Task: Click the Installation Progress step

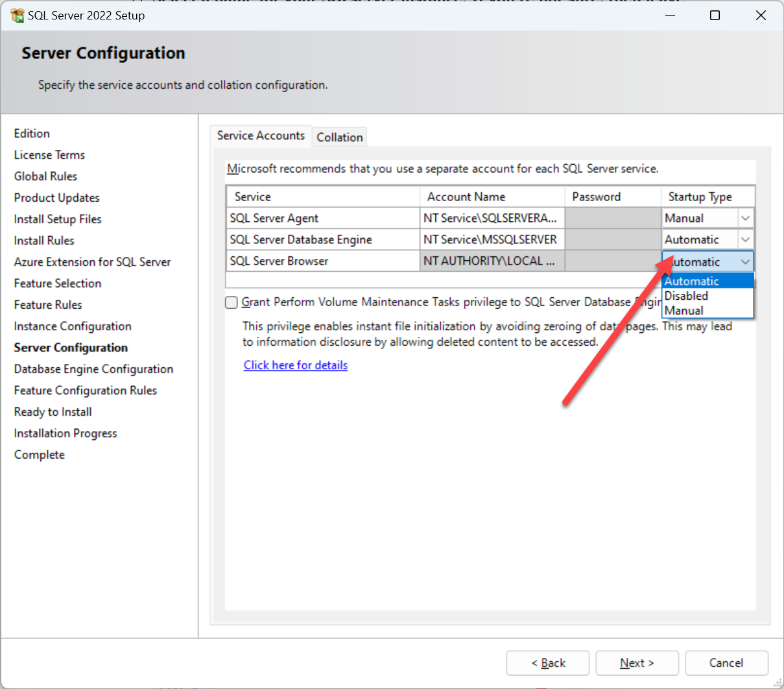Action: coord(65,433)
